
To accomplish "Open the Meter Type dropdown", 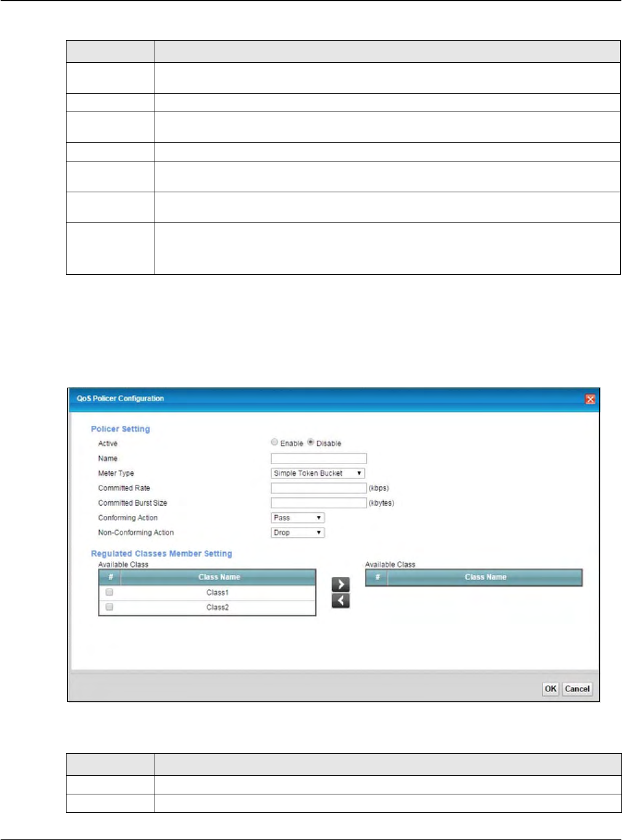I will tap(318, 473).
